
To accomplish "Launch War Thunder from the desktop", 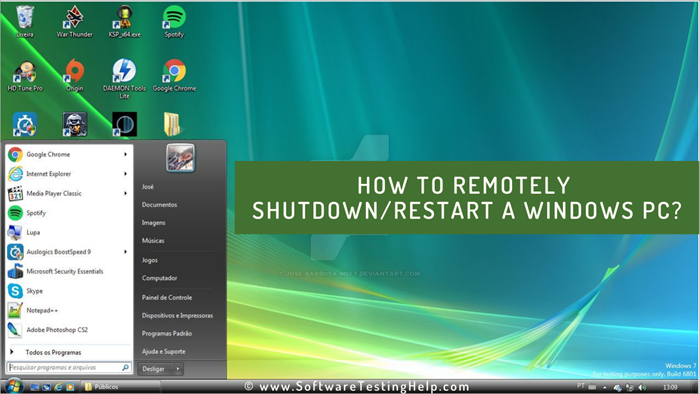I will click(75, 21).
